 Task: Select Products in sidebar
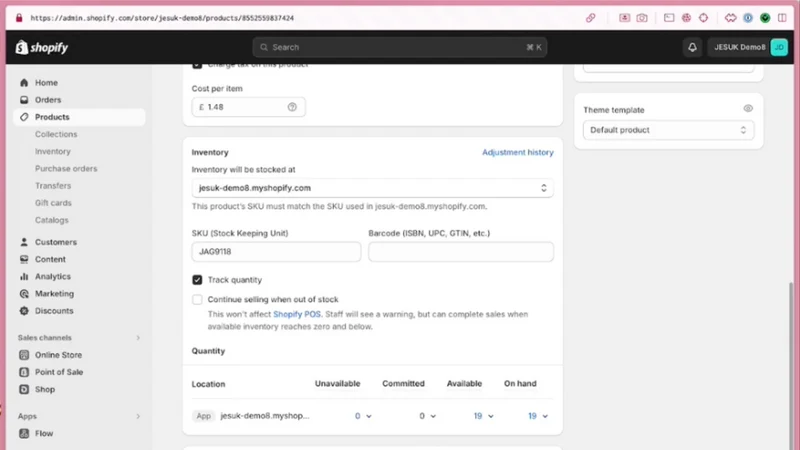[79, 117]
